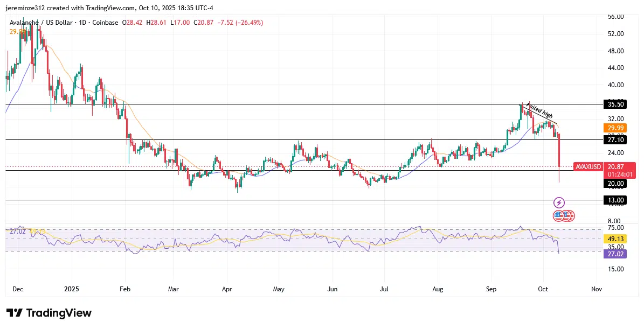The image size is (644, 329).
Task: Click the US flag economic event icons
Action: 564,216
